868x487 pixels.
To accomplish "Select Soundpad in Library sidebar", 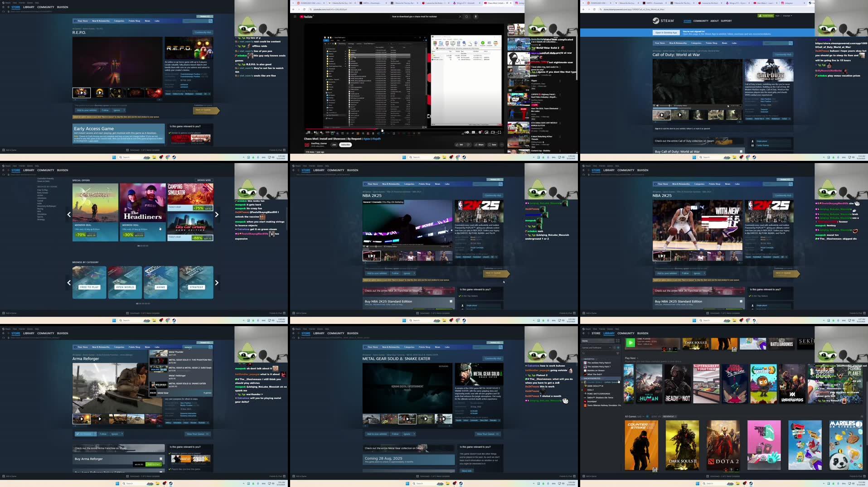I will [592, 401].
